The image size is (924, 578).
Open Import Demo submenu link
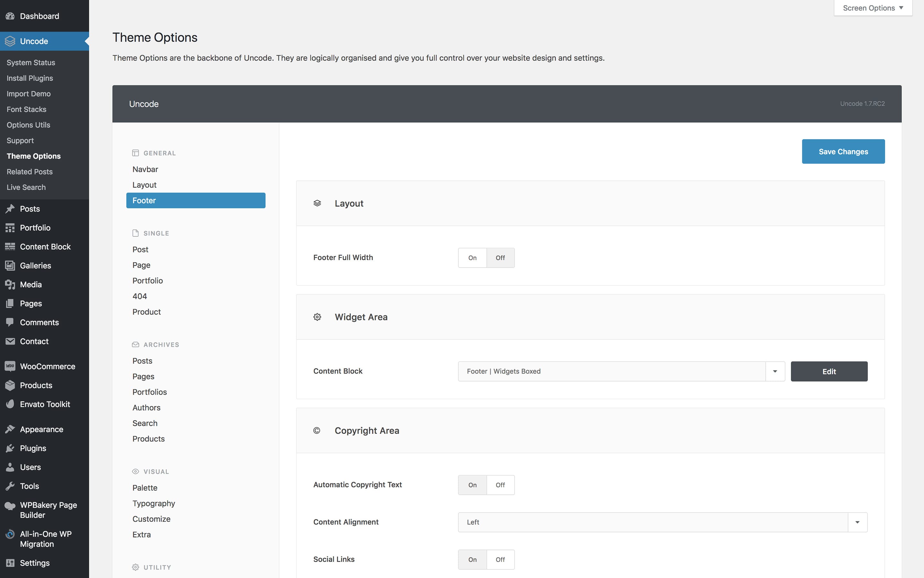tap(29, 94)
